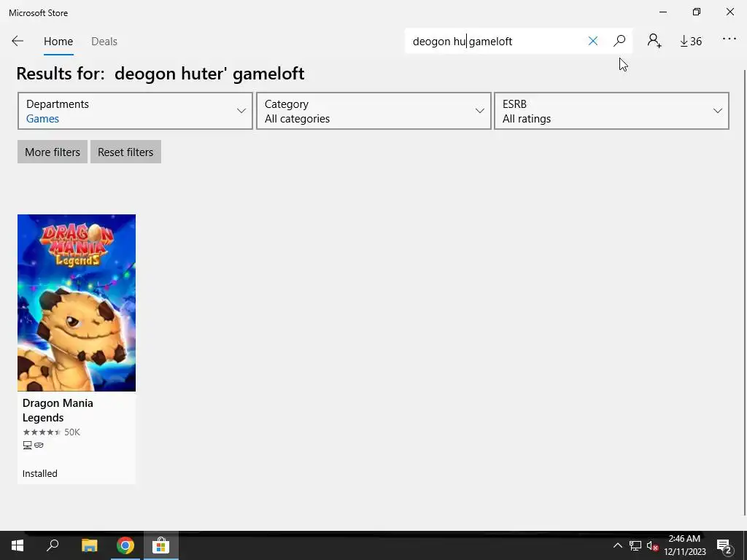Screen dimensions: 747x560
Task: Expand the Category dropdown
Action: (373, 111)
